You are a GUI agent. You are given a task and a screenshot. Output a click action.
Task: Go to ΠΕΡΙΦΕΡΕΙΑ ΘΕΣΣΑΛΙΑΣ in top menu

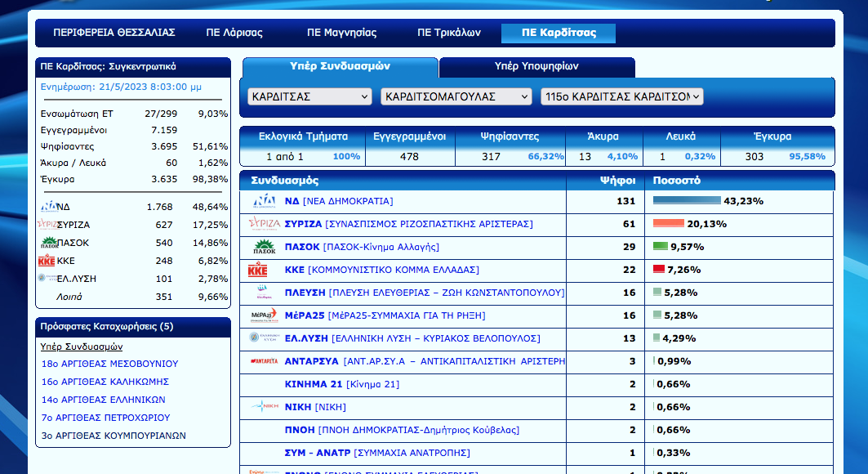(x=114, y=34)
